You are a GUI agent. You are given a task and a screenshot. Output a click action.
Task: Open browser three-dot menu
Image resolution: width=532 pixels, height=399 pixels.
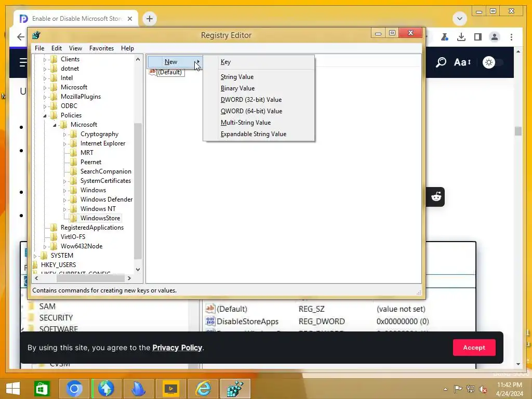pyautogui.click(x=511, y=37)
